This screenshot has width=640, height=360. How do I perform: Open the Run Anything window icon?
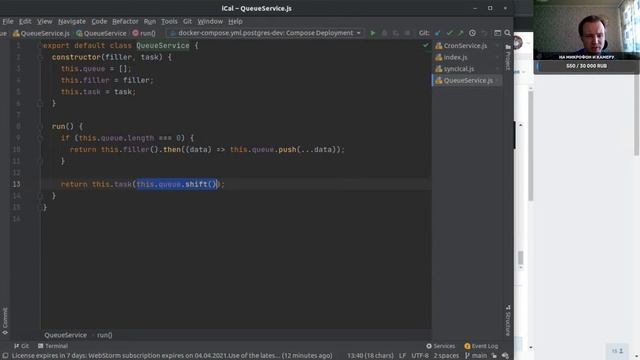(497, 33)
